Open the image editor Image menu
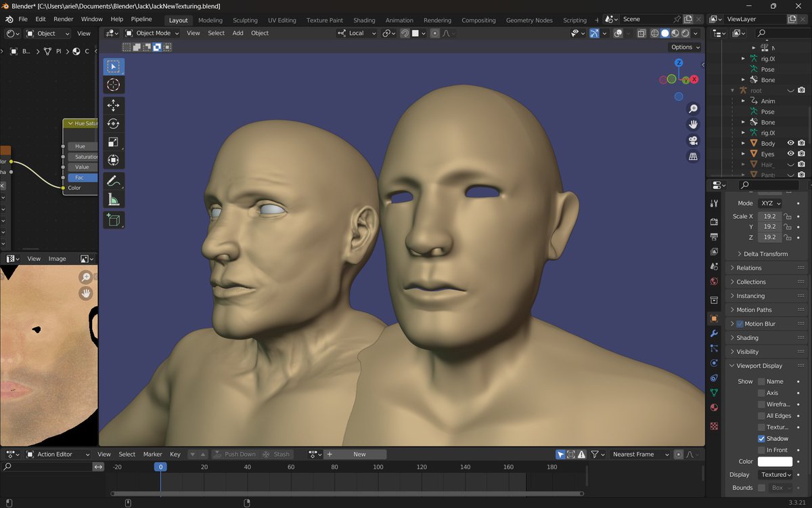 point(57,259)
